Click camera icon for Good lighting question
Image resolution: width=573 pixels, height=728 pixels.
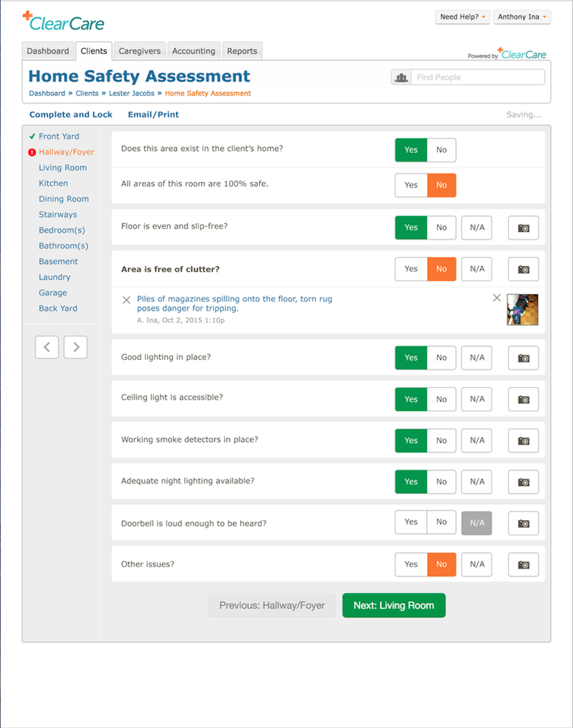pos(523,358)
